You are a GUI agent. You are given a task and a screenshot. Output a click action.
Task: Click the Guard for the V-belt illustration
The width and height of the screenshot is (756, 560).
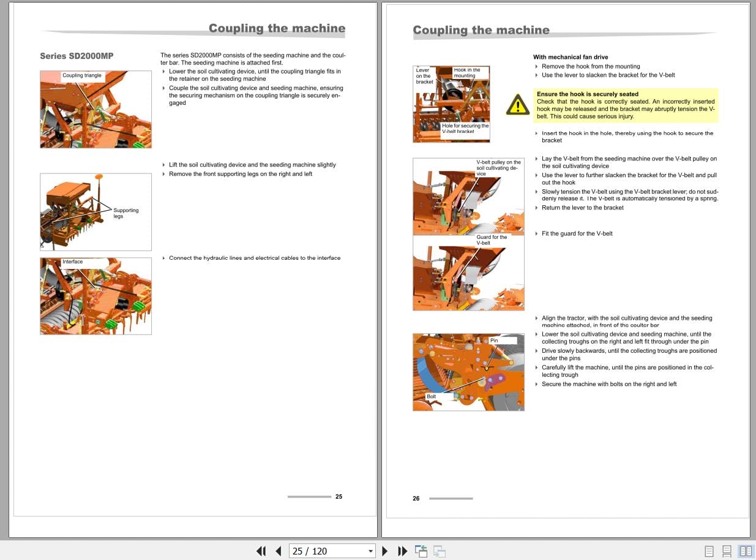tap(468, 273)
